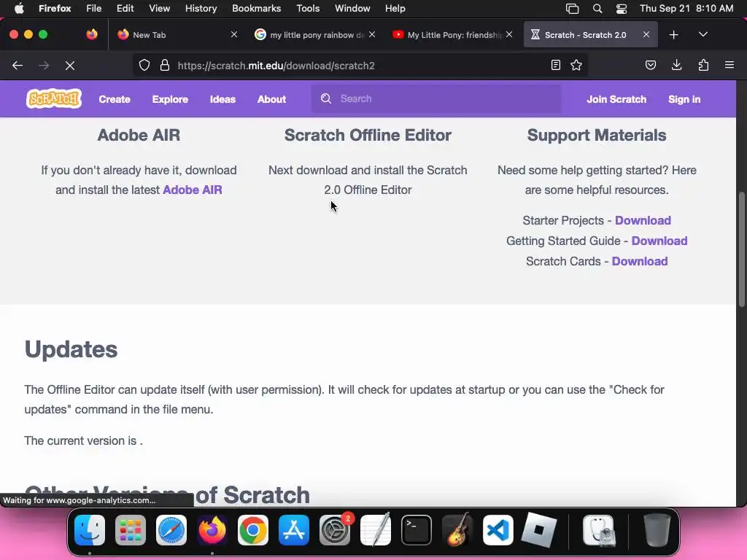Close the my little pony rainbow Google tab
The width and height of the screenshot is (747, 560).
(x=372, y=34)
